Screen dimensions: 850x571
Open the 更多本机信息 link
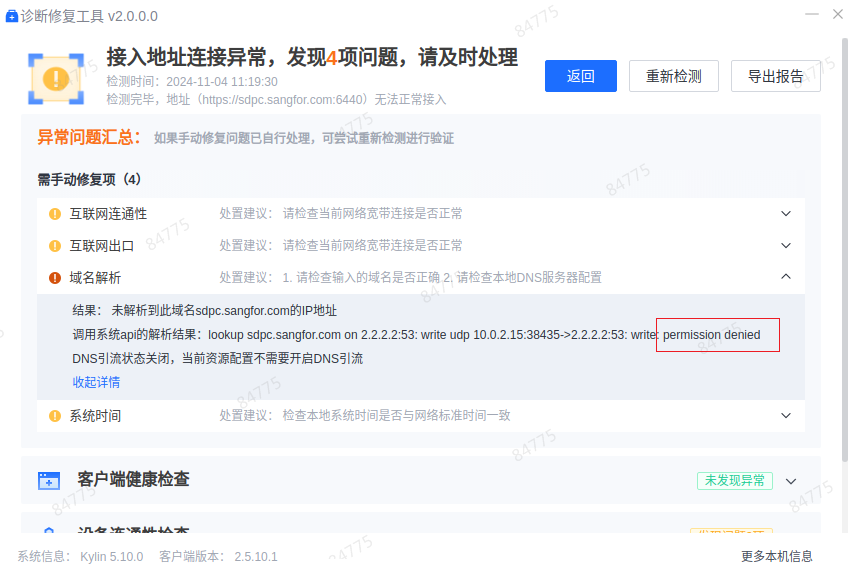776,556
